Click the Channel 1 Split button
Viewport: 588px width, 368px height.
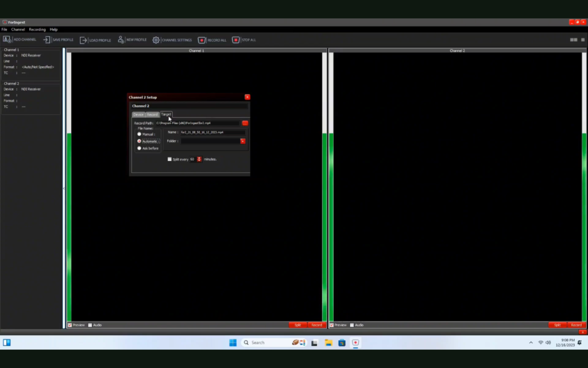297,325
